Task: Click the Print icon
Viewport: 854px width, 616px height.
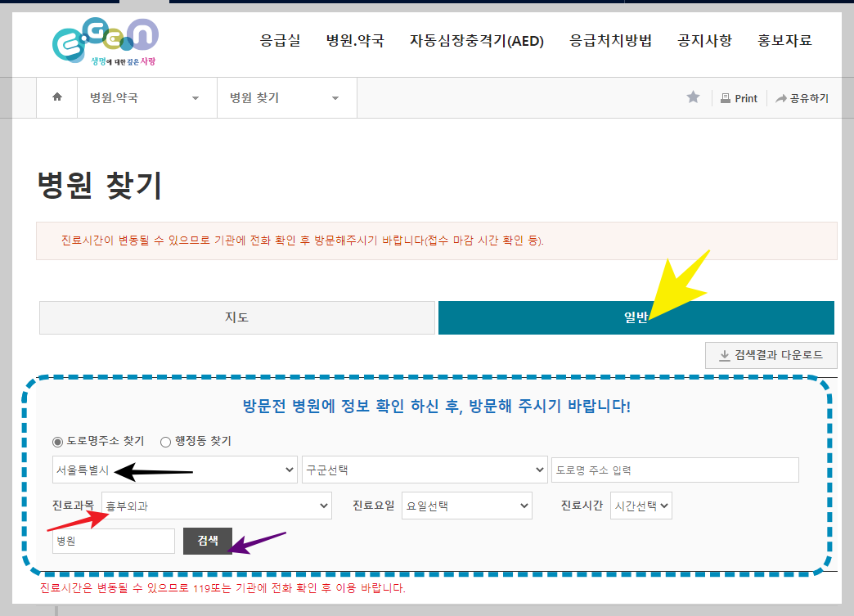Action: [724, 97]
